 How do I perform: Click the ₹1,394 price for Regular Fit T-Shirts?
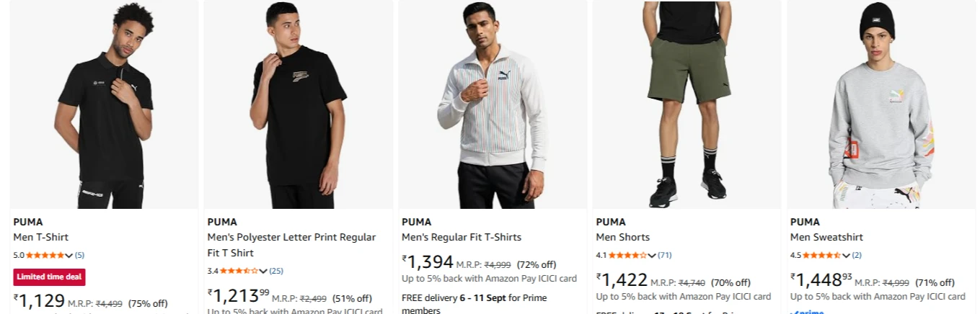[428, 262]
